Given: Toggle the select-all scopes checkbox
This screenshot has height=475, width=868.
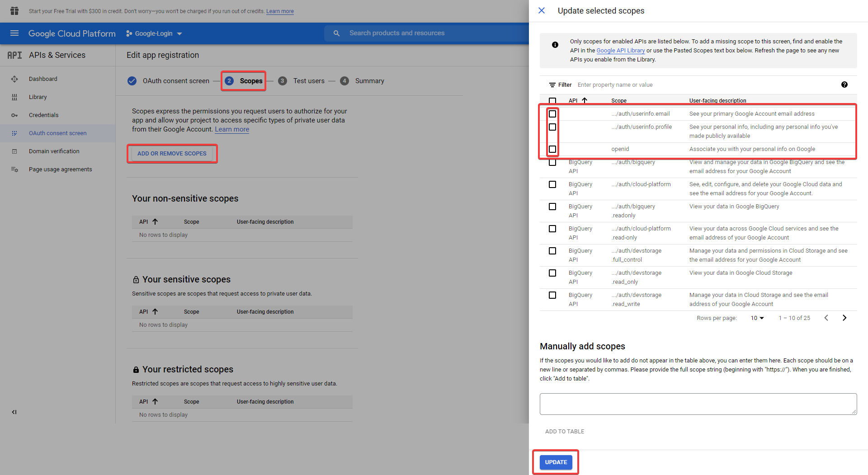Looking at the screenshot, I should tap(552, 101).
